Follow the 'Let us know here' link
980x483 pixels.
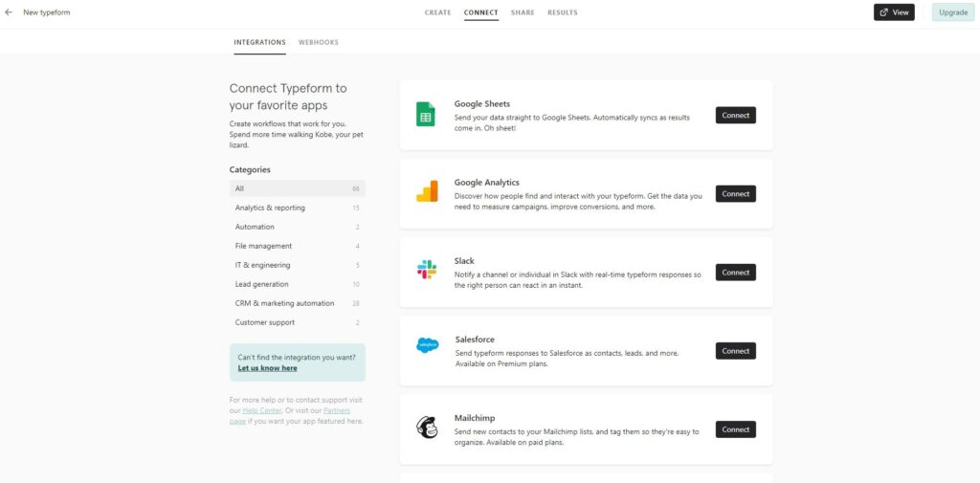pyautogui.click(x=267, y=368)
